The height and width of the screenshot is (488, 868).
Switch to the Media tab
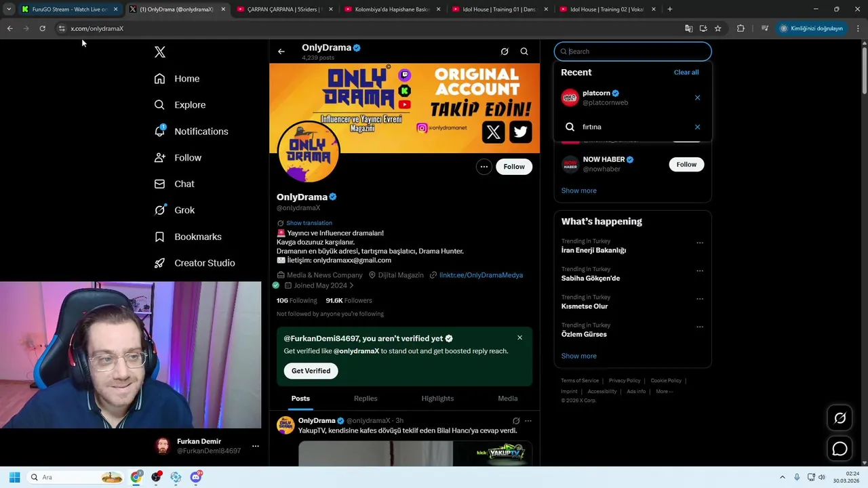point(507,399)
